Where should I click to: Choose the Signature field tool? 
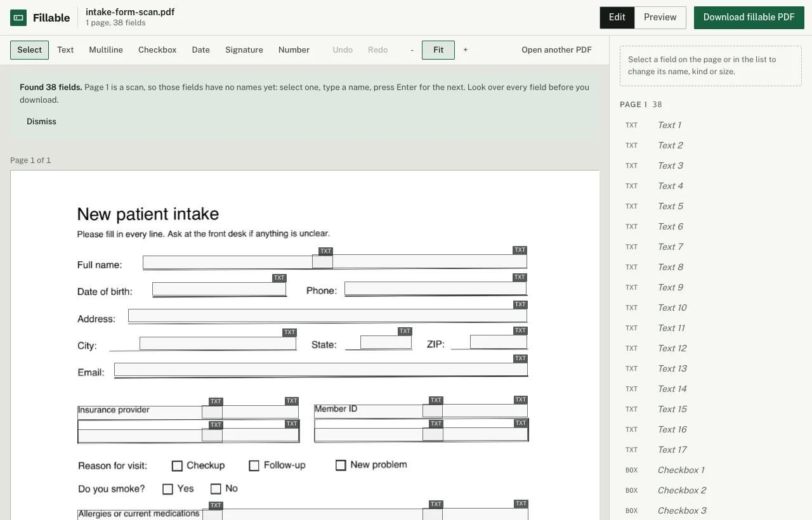click(x=244, y=50)
